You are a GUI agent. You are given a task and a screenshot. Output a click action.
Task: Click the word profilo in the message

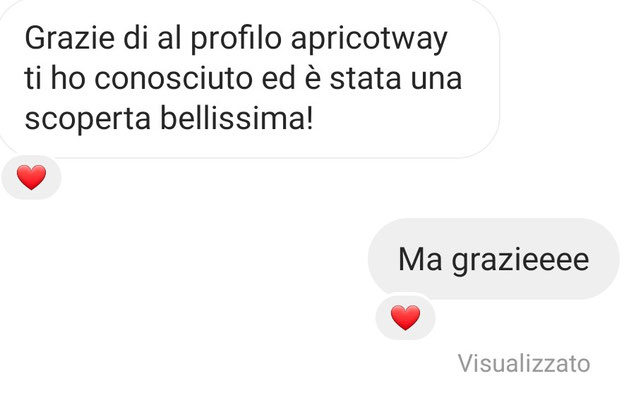(236, 40)
